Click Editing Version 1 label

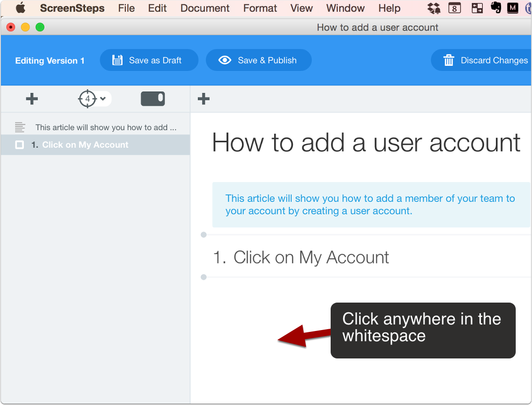(50, 61)
